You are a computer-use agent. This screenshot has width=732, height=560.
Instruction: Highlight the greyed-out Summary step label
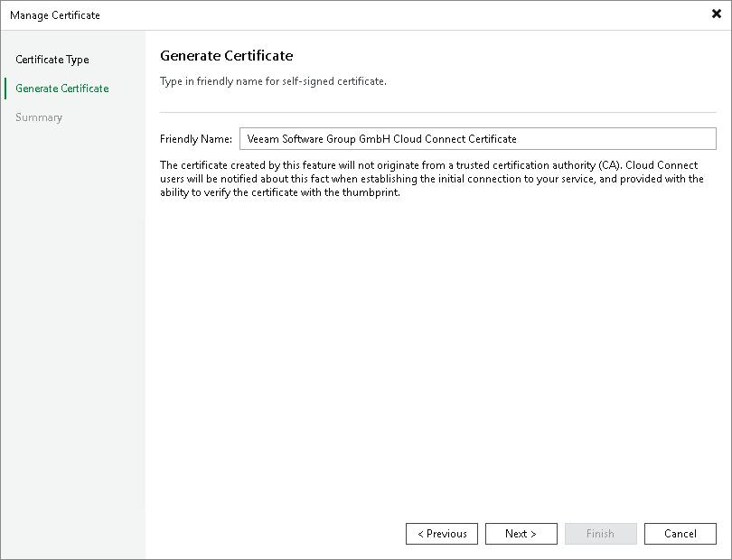coord(39,117)
